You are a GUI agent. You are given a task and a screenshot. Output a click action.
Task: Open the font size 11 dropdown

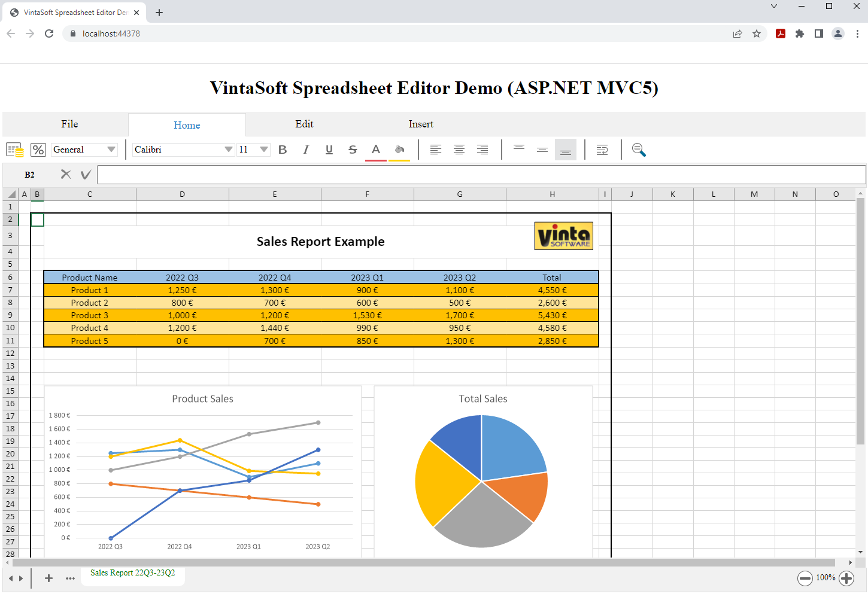coord(263,150)
